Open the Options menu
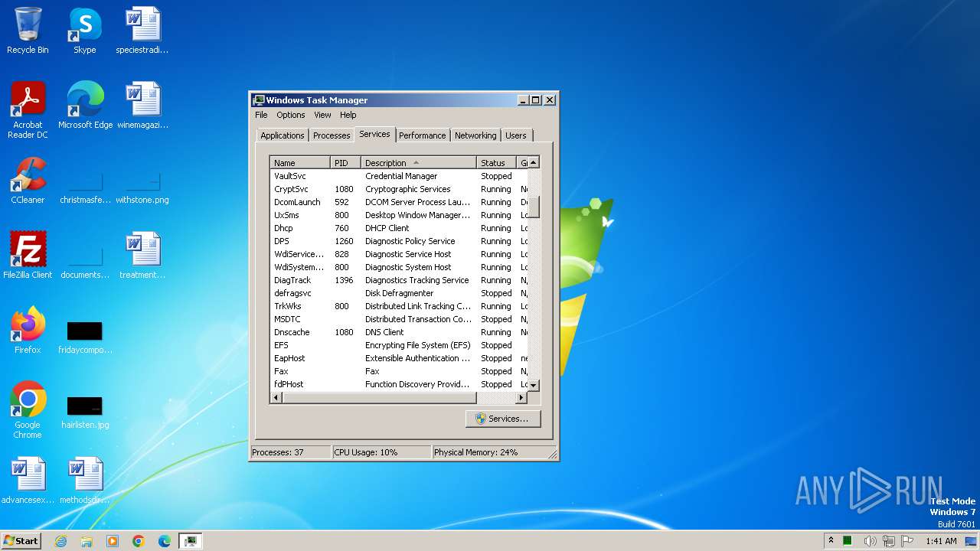 (291, 115)
